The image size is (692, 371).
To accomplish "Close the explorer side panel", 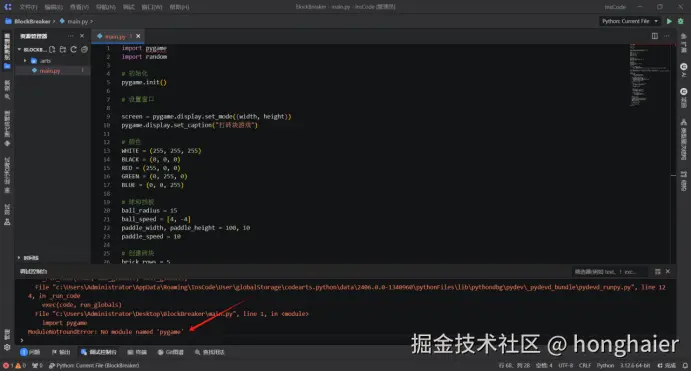I will 82,36.
